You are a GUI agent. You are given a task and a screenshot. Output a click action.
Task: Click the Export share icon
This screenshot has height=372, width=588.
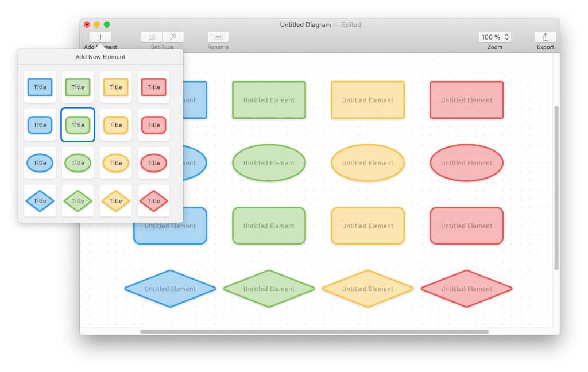(x=545, y=36)
